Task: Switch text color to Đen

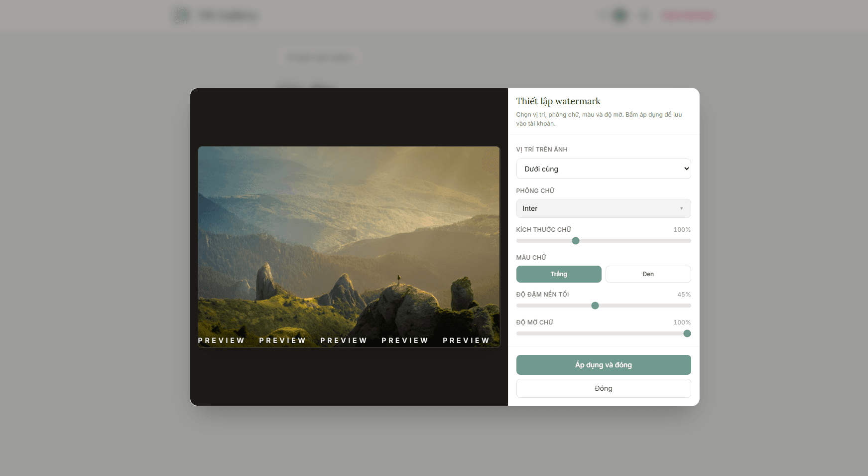Action: tap(648, 274)
